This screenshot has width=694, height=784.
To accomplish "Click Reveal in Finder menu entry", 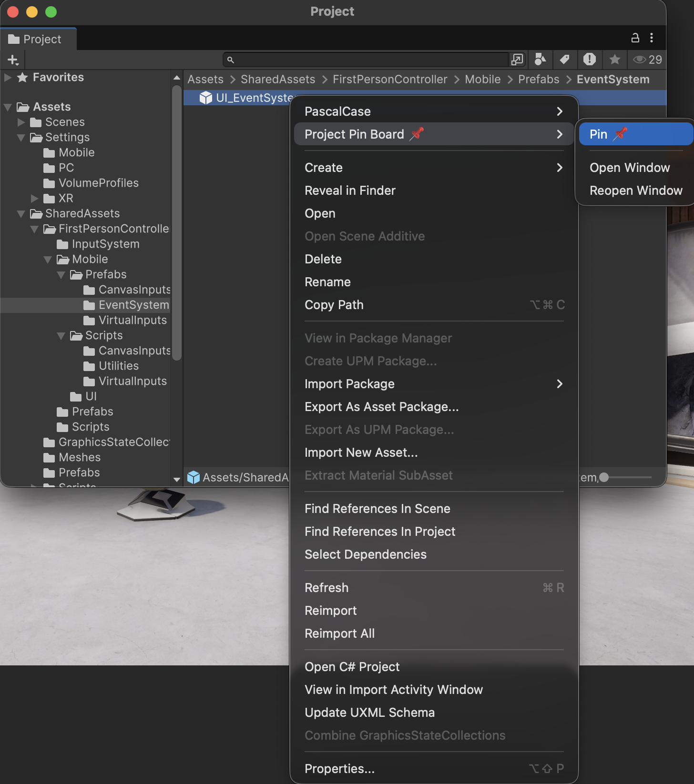I will (x=350, y=191).
